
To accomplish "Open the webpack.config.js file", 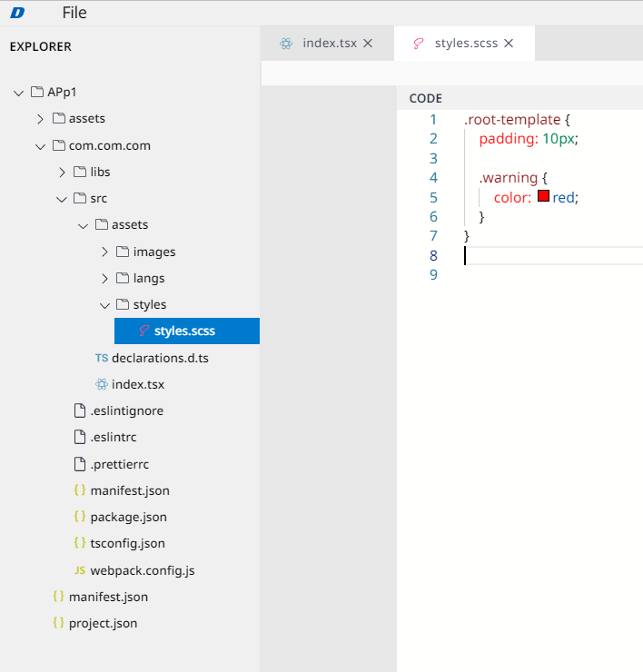I will click(143, 570).
